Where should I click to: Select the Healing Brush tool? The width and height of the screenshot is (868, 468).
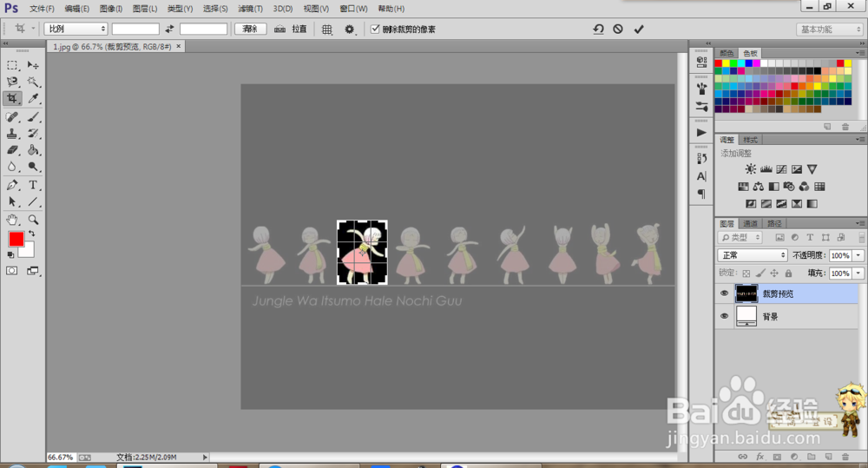(x=11, y=117)
